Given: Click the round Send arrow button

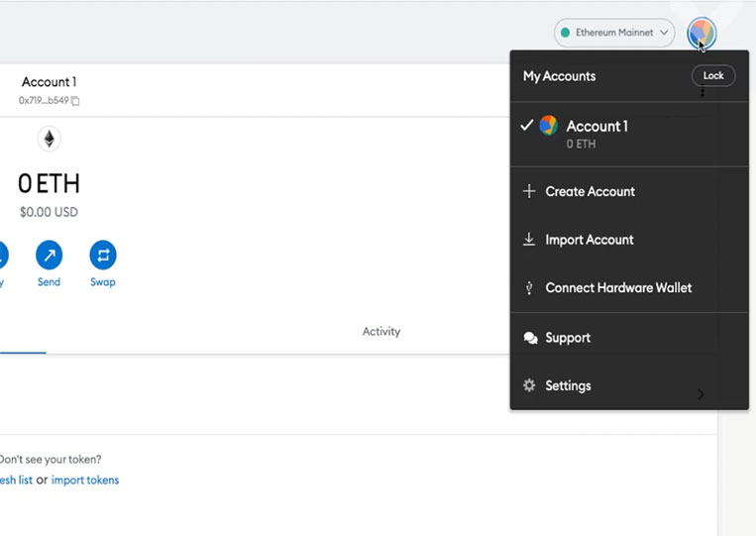Looking at the screenshot, I should coord(50,255).
